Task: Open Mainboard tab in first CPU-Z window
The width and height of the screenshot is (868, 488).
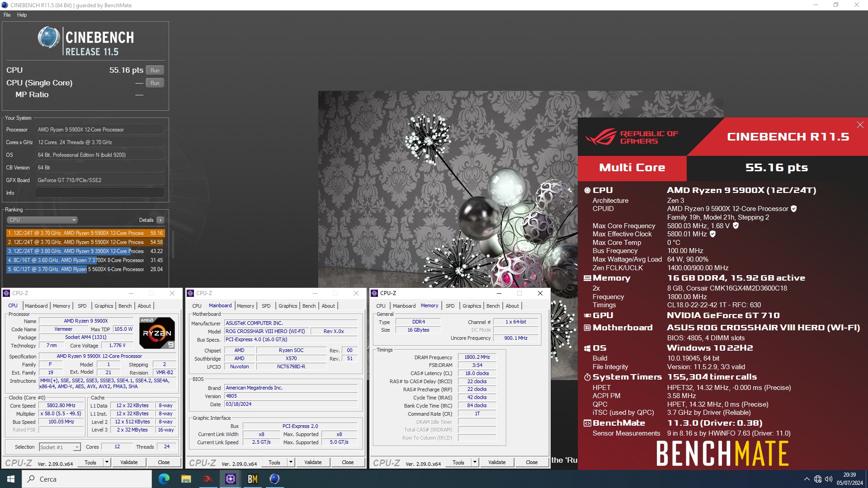Action: [x=36, y=306]
